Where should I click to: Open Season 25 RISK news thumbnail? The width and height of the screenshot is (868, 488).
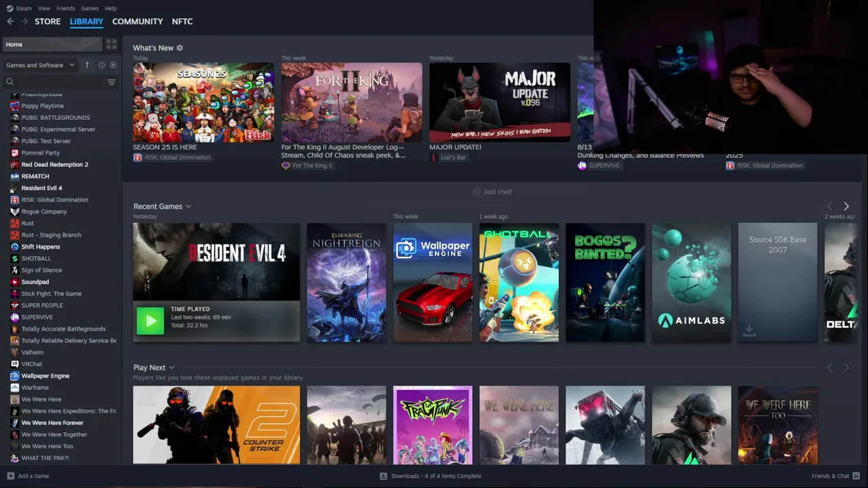click(x=203, y=102)
